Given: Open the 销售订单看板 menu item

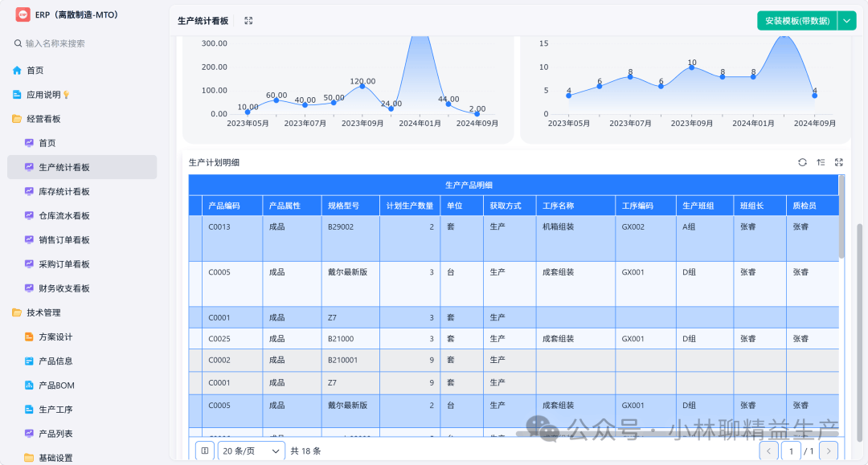Looking at the screenshot, I should (82, 240).
